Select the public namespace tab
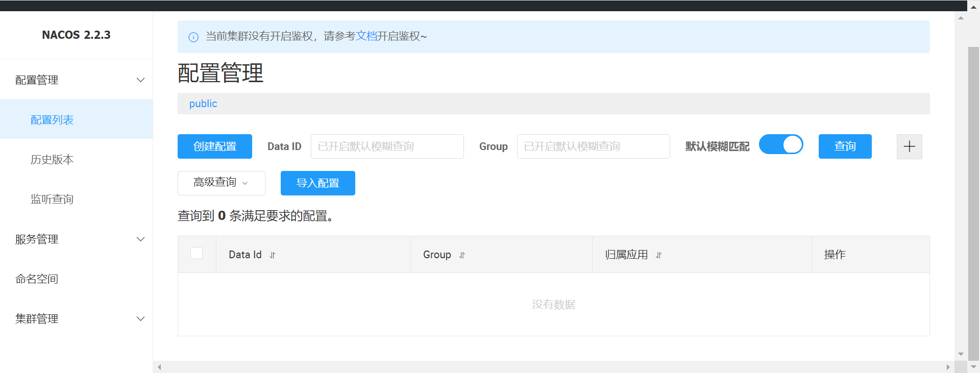980x373 pixels. tap(203, 104)
